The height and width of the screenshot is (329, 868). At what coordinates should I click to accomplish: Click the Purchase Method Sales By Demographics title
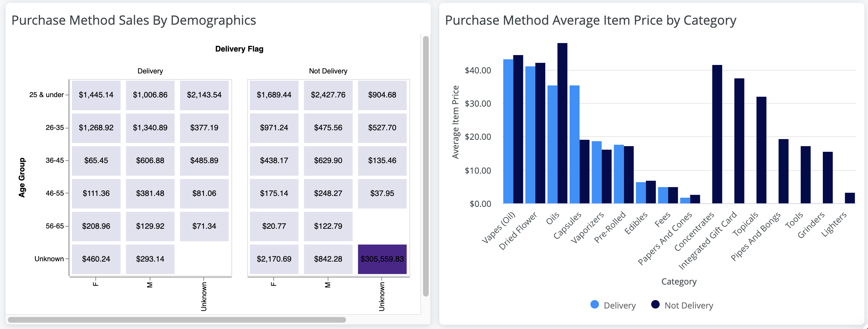134,20
